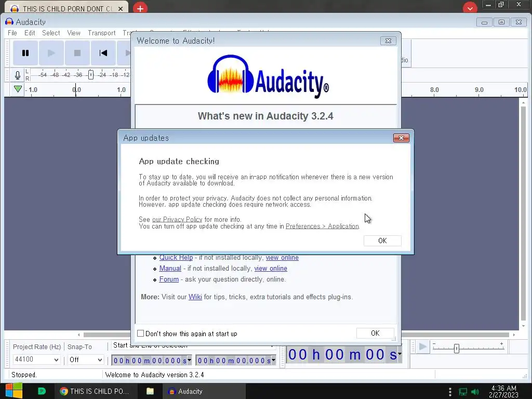Open the Transport menu
The height and width of the screenshot is (399, 532).
pyautogui.click(x=101, y=33)
